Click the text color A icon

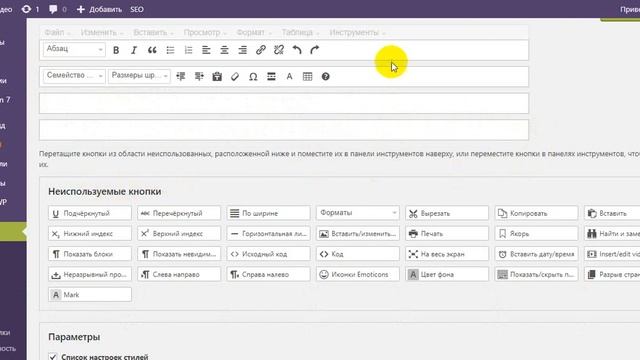[289, 76]
